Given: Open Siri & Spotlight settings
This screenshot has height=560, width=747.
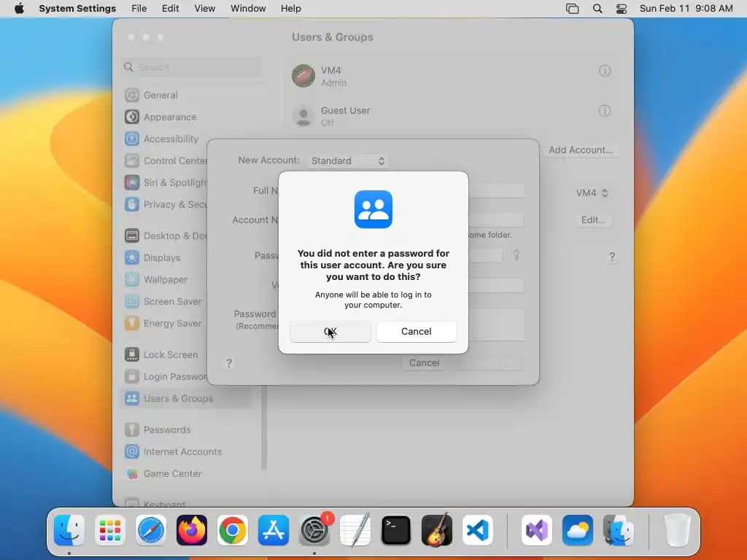Looking at the screenshot, I should (x=166, y=183).
